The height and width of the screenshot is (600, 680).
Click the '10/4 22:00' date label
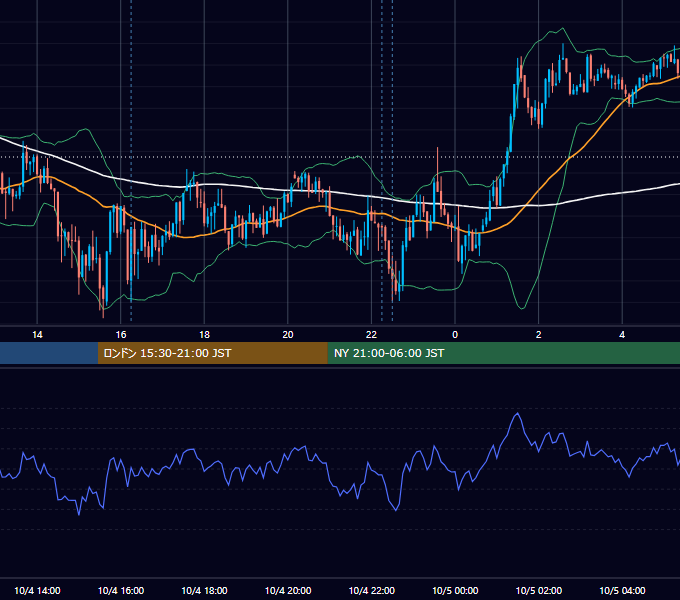(372, 590)
